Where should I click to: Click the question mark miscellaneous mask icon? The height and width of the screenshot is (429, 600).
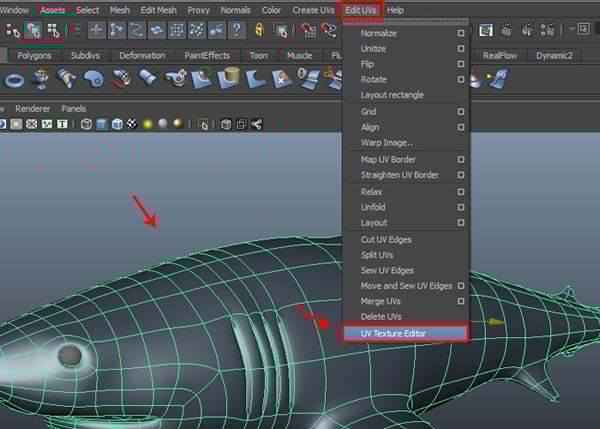point(237,30)
